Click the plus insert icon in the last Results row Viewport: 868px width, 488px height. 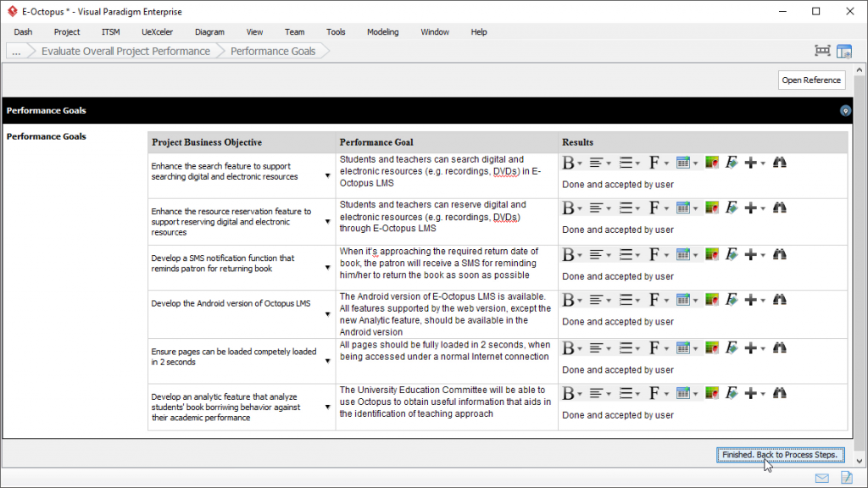750,393
